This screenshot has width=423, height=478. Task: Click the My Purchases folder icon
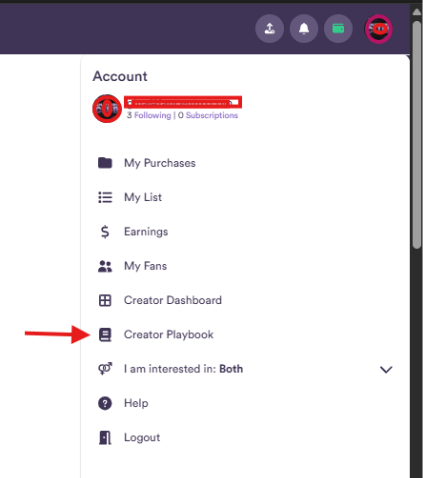[x=105, y=163]
